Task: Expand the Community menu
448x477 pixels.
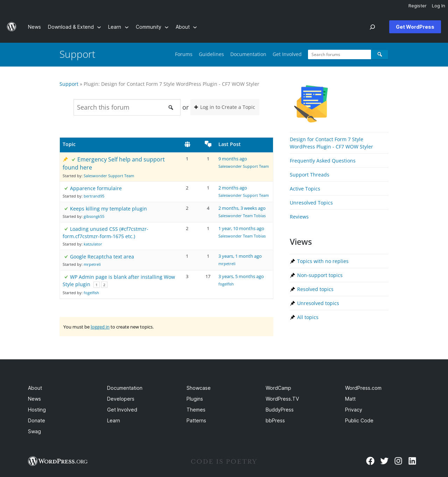Action: 152,27
